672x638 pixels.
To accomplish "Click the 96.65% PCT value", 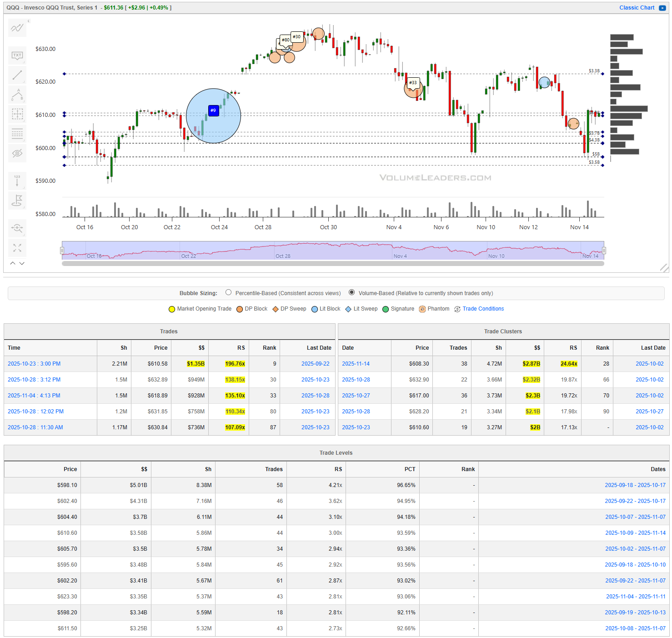I will point(406,485).
